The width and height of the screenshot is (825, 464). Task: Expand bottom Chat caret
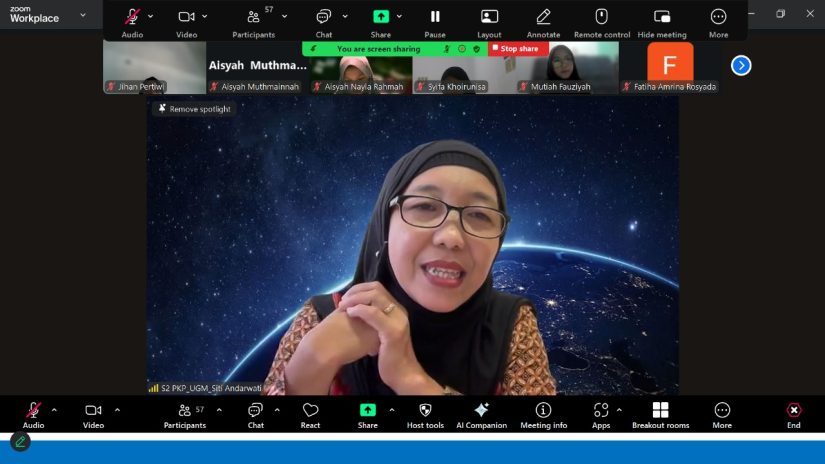277,410
